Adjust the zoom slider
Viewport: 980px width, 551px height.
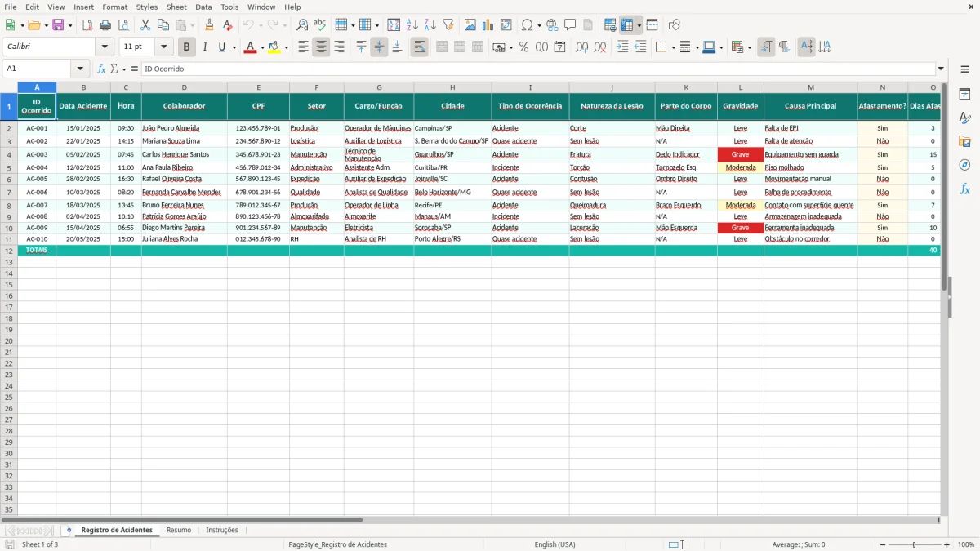[914, 544]
